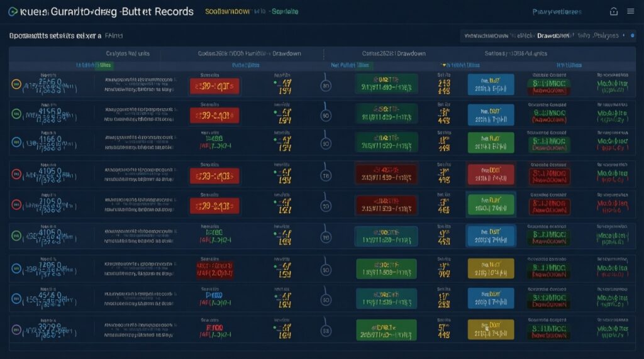Viewport: 644px width, 359px height.
Task: Click the green square button in third row
Action: coord(491,143)
